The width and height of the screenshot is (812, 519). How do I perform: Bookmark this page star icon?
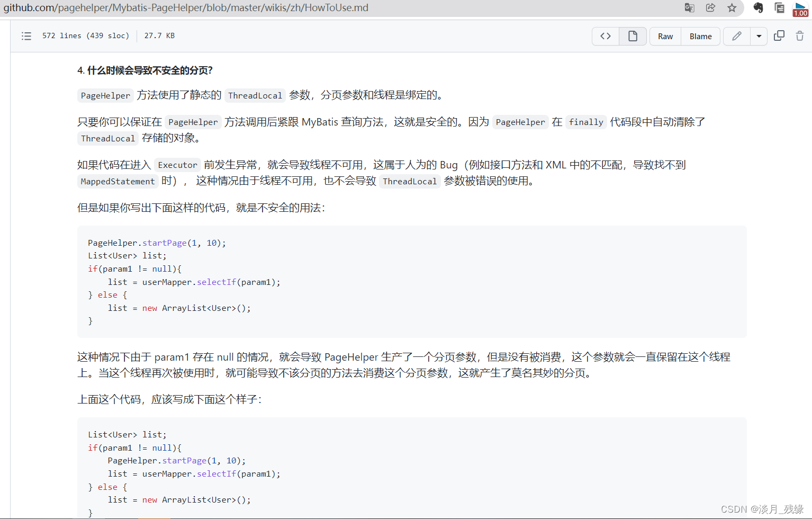(732, 8)
